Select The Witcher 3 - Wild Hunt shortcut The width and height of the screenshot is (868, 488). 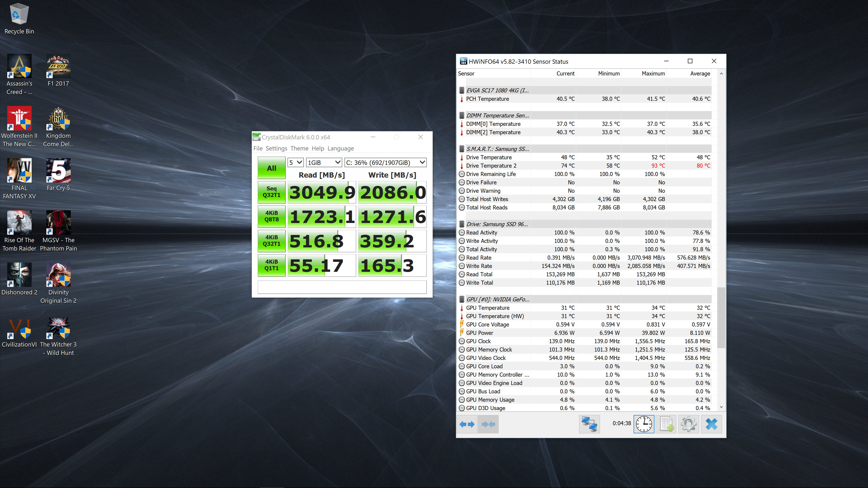[x=58, y=336]
